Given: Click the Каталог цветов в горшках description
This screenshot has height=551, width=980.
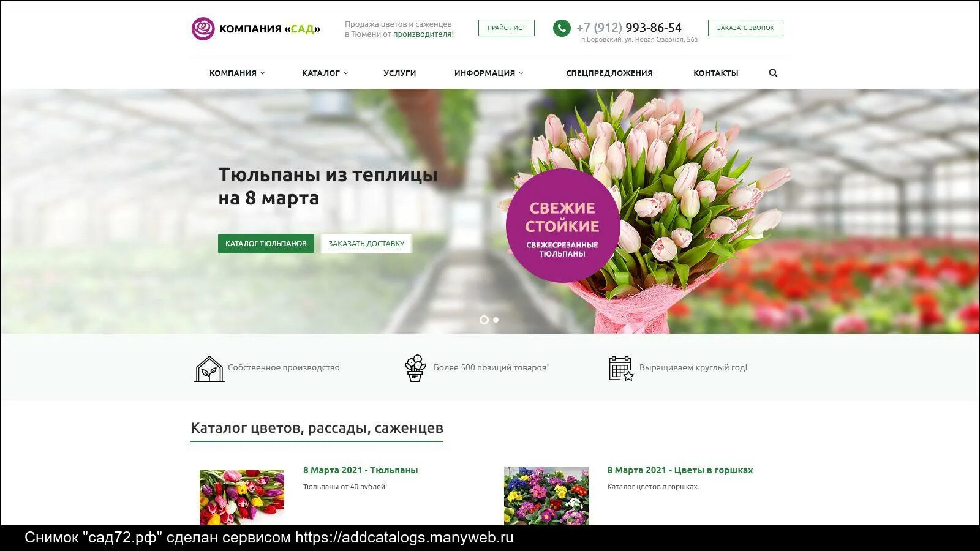Looking at the screenshot, I should [652, 487].
